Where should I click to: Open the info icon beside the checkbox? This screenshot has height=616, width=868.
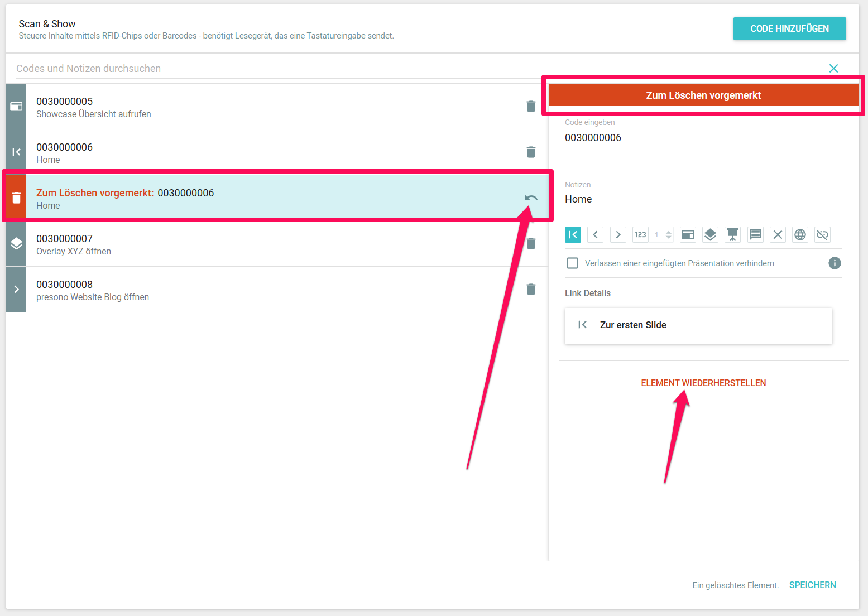pos(835,263)
